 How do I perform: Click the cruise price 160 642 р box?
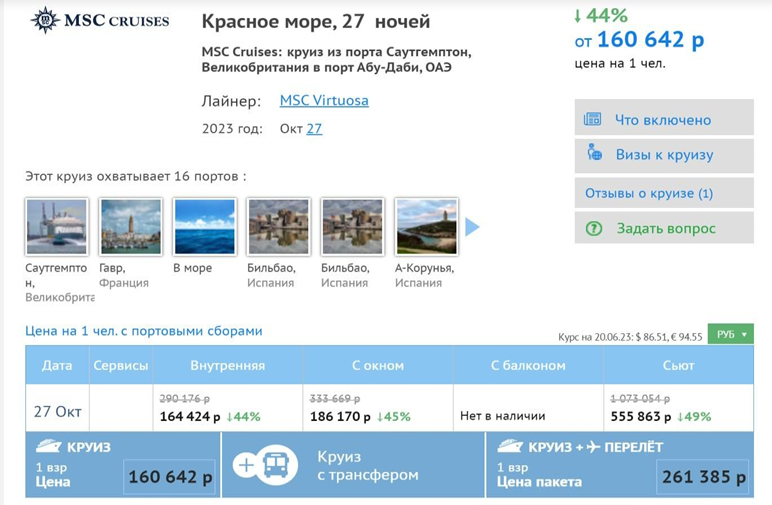(169, 476)
